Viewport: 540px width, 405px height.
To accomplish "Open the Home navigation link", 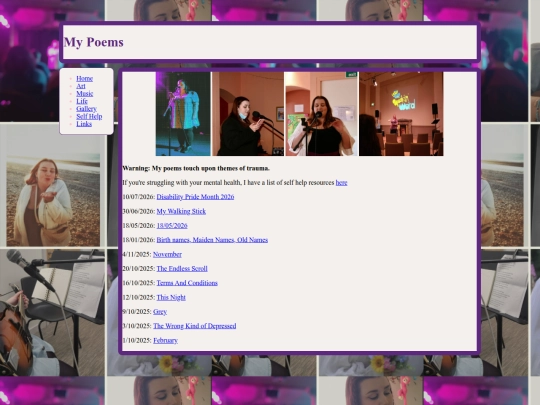I will [x=84, y=79].
